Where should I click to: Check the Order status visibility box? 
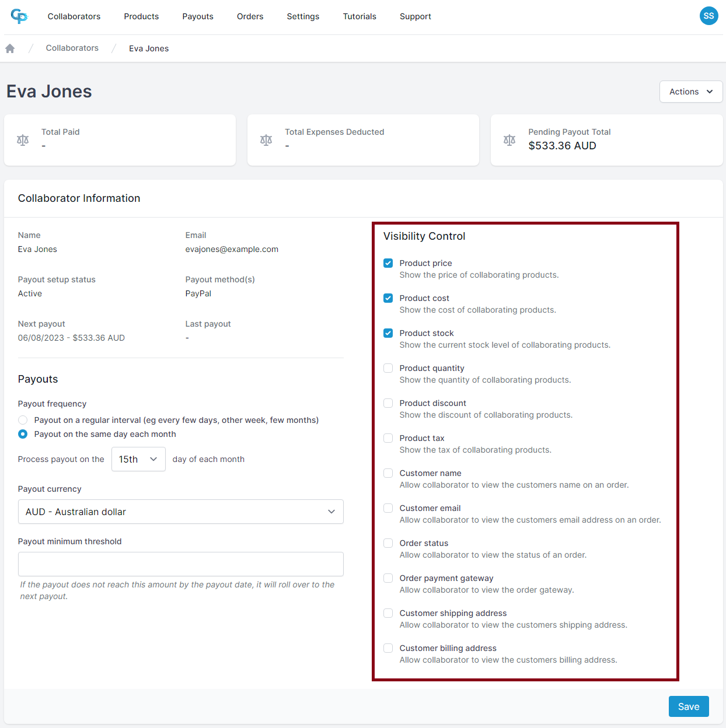[388, 543]
